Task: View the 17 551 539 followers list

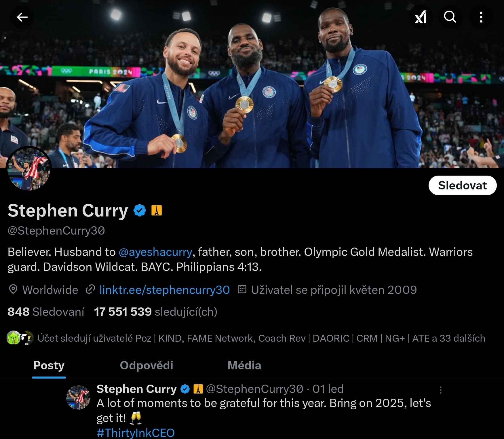Action: tap(156, 312)
